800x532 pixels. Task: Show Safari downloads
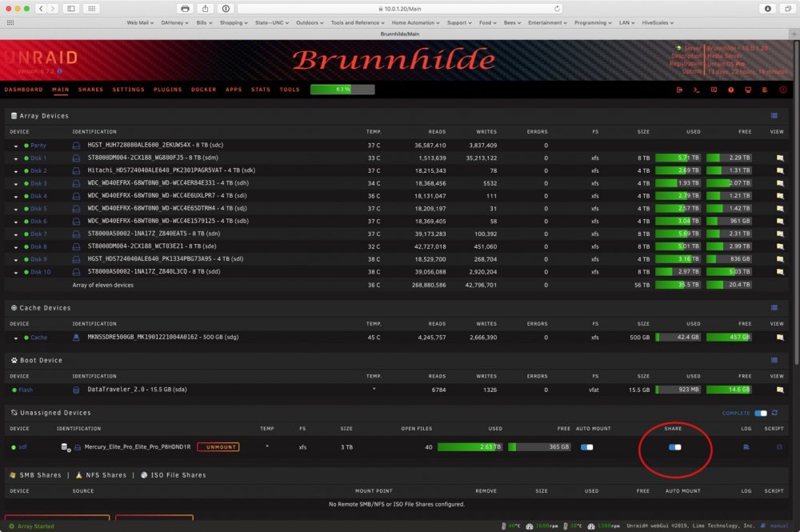click(767, 9)
